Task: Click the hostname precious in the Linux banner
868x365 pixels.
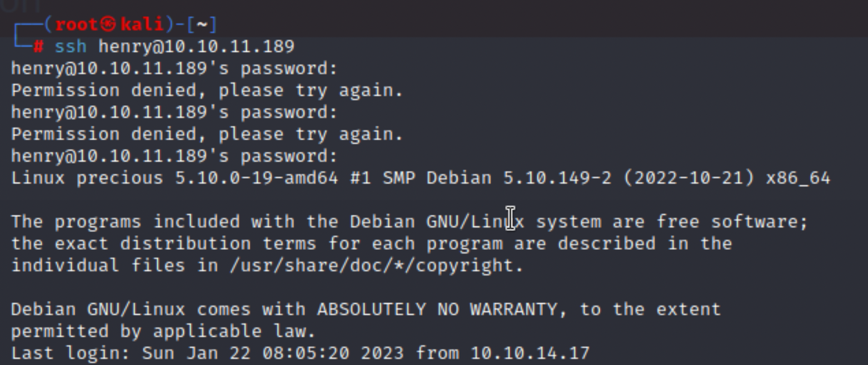Action: 120,178
